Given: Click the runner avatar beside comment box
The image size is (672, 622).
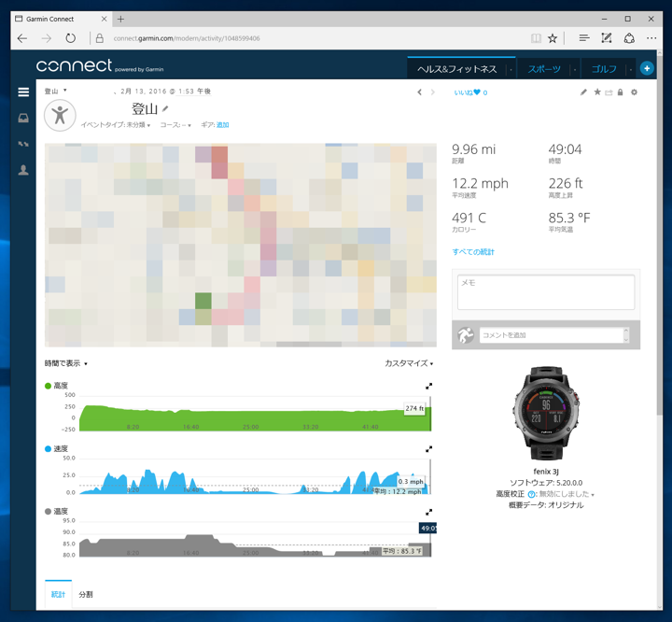Looking at the screenshot, I should coord(466,335).
